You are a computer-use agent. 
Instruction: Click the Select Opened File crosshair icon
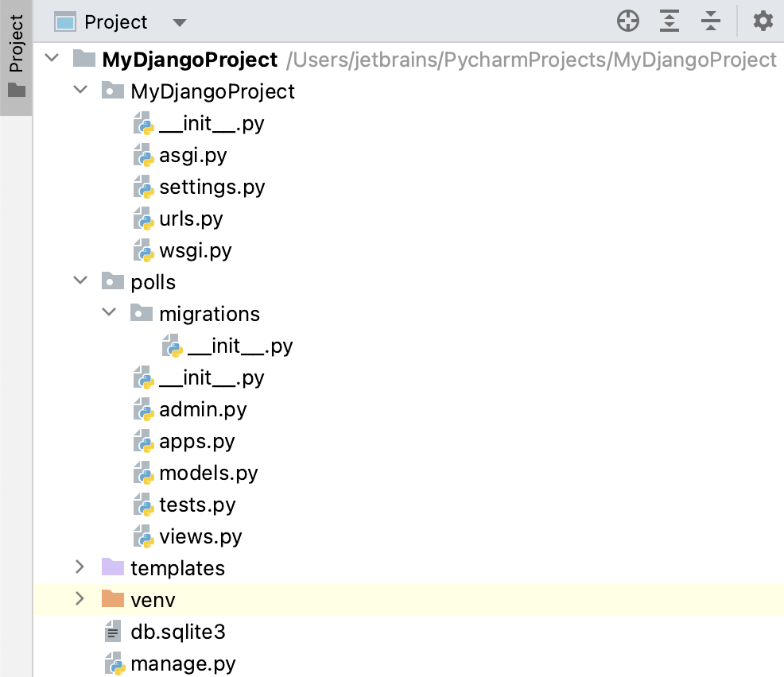coord(627,21)
